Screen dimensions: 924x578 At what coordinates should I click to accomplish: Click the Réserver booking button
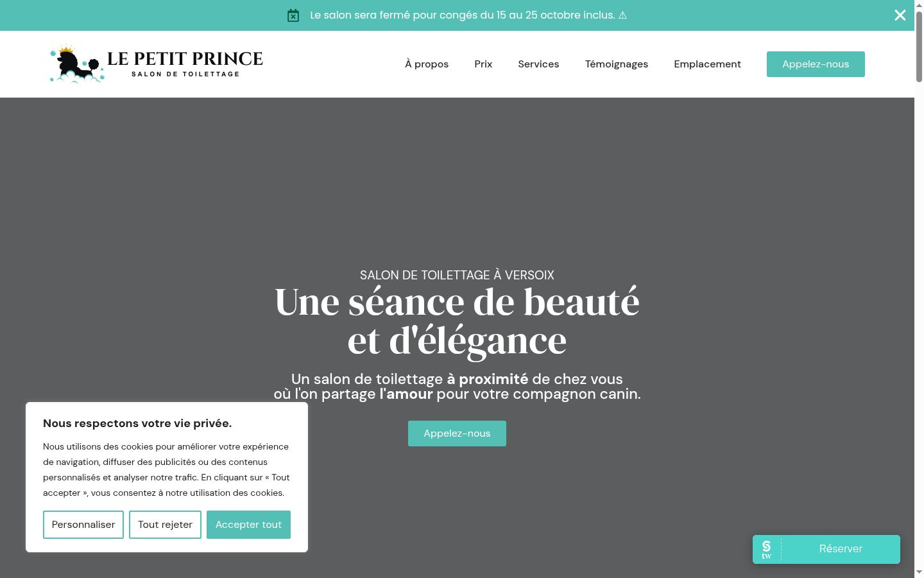pyautogui.click(x=841, y=549)
